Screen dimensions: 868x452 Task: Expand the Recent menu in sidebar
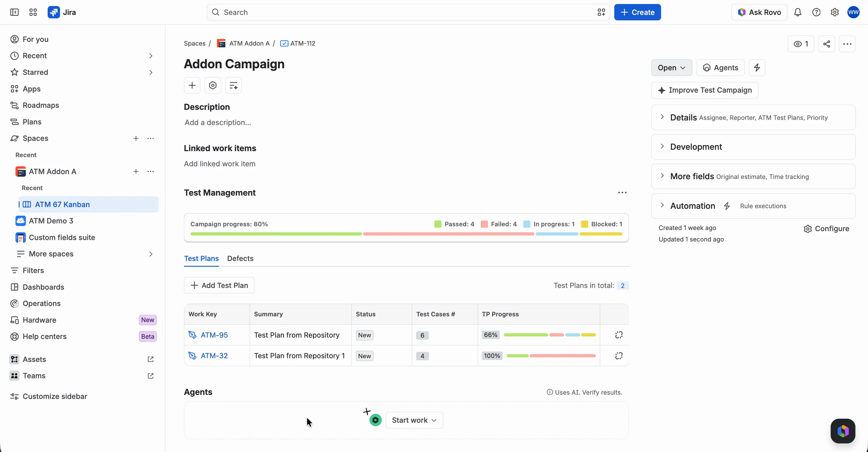tap(151, 56)
